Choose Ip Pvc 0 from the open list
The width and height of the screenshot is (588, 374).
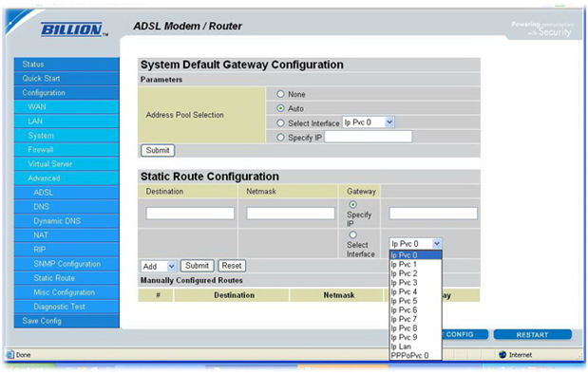[415, 255]
